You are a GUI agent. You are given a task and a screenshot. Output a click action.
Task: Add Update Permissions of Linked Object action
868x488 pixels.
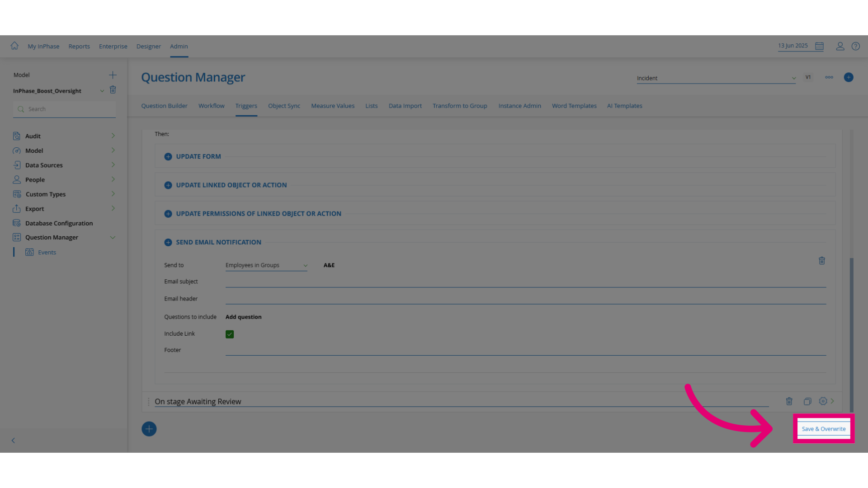coord(168,214)
